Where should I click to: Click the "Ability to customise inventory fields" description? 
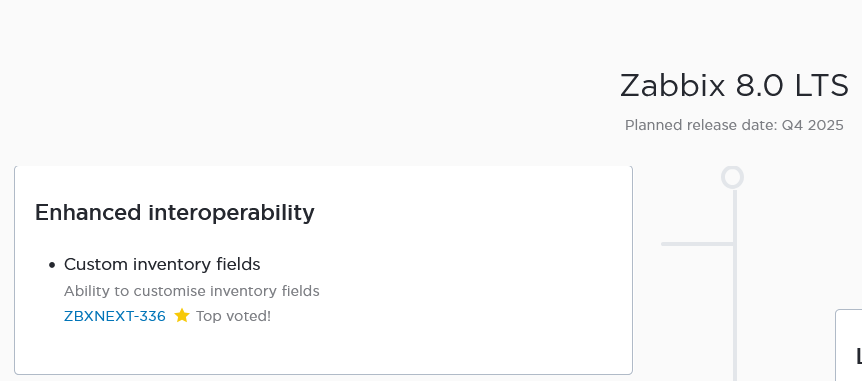pyautogui.click(x=192, y=291)
